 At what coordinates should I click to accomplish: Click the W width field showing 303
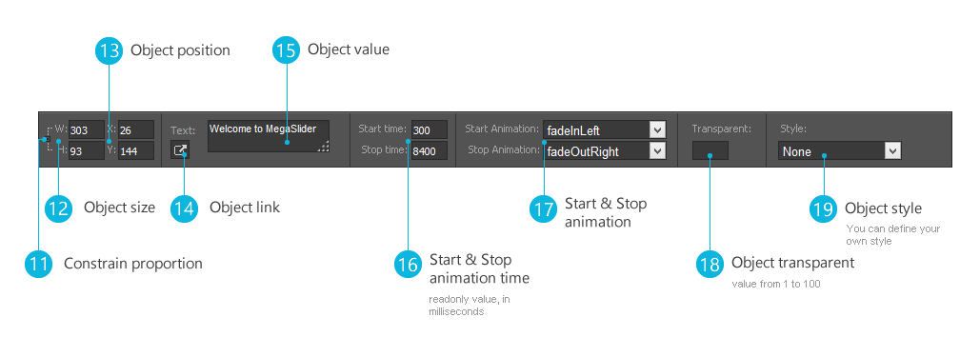point(87,130)
